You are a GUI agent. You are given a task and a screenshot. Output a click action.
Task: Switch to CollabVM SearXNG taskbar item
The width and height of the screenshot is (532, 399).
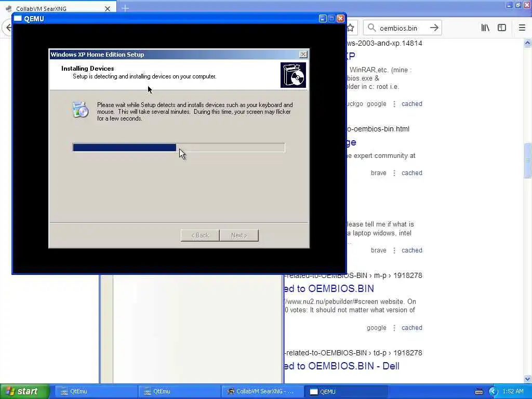(x=262, y=392)
